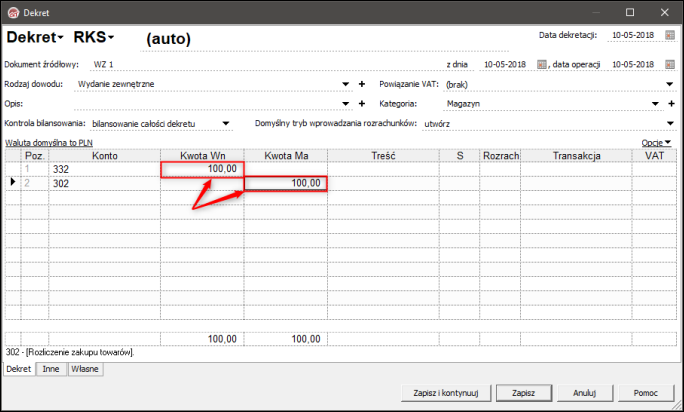Open Kategoria Magazyn dropdown
The image size is (684, 412).
coord(655,103)
